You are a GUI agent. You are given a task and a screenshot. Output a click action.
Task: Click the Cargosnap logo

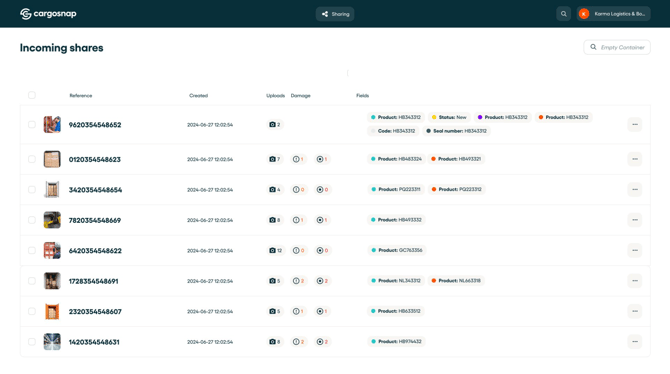[x=48, y=14]
